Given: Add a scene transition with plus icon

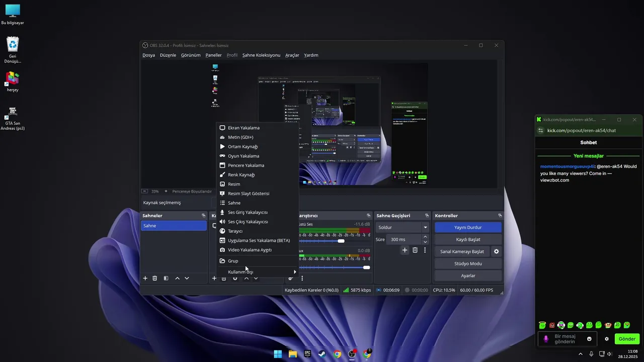Looking at the screenshot, I should (405, 250).
